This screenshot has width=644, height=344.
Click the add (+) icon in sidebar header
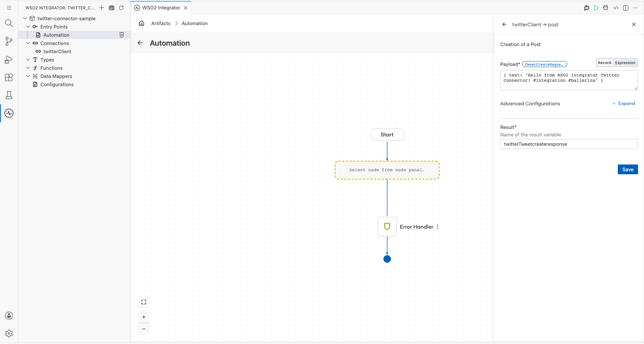[x=101, y=7]
